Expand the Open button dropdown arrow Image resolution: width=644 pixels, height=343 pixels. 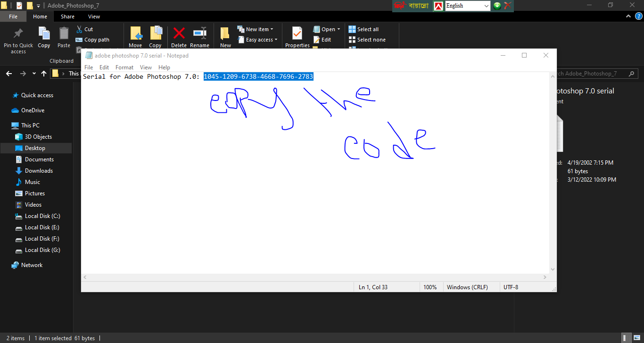click(339, 29)
